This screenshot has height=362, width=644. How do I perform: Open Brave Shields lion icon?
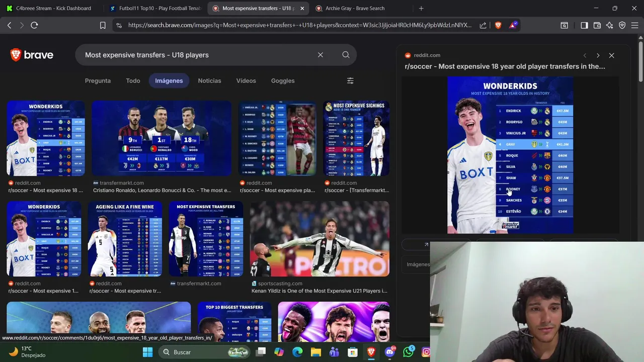tap(498, 25)
